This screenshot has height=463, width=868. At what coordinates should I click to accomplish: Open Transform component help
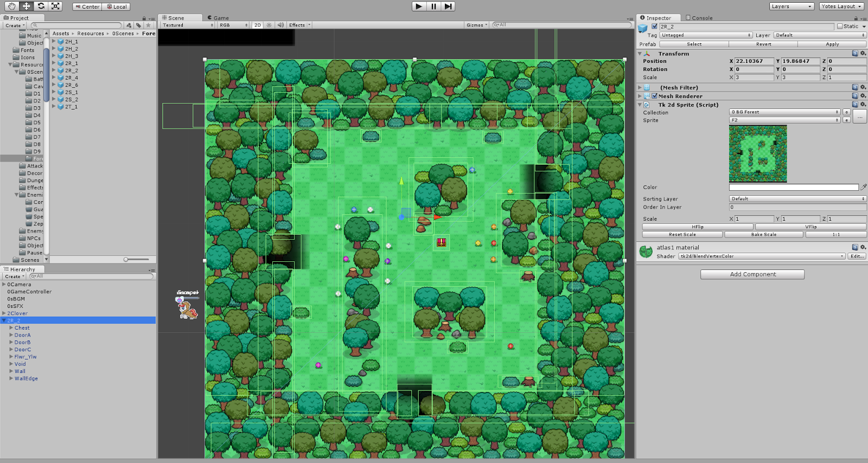[855, 54]
